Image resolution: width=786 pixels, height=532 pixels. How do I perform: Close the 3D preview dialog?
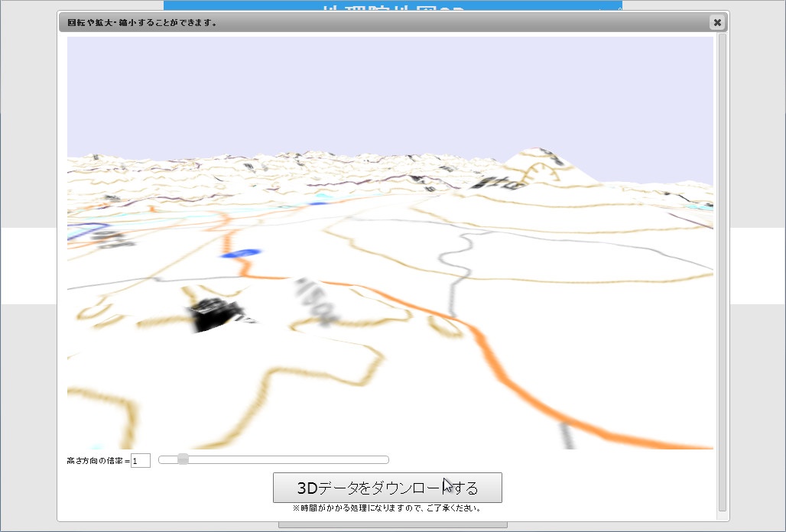pos(716,22)
